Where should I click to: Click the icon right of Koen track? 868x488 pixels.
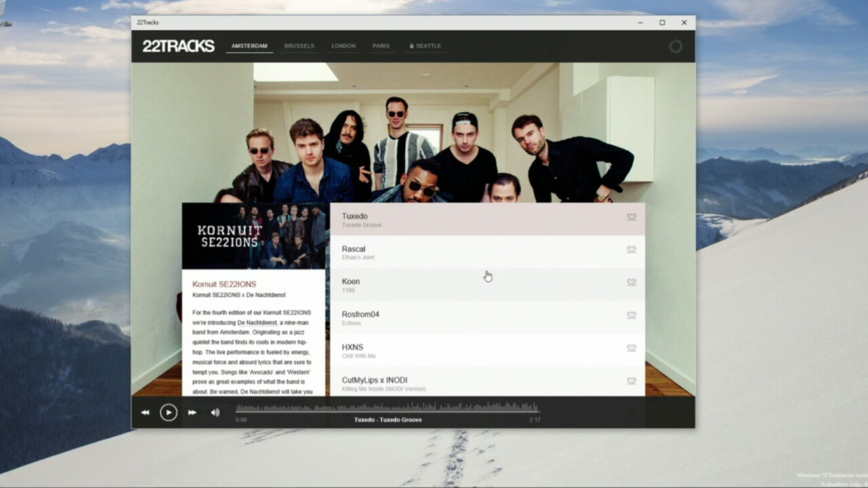(x=631, y=283)
